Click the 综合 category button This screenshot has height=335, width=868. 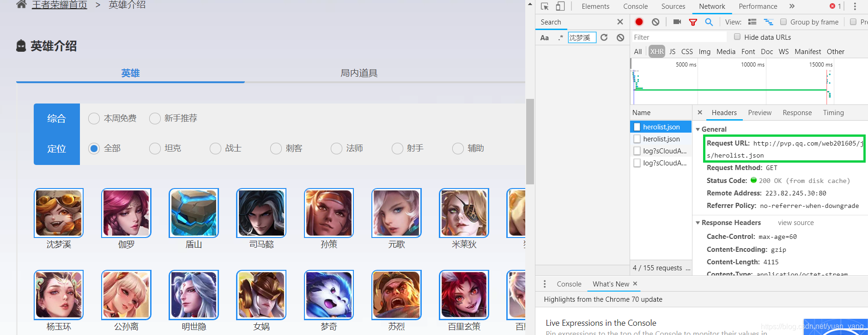(56, 119)
